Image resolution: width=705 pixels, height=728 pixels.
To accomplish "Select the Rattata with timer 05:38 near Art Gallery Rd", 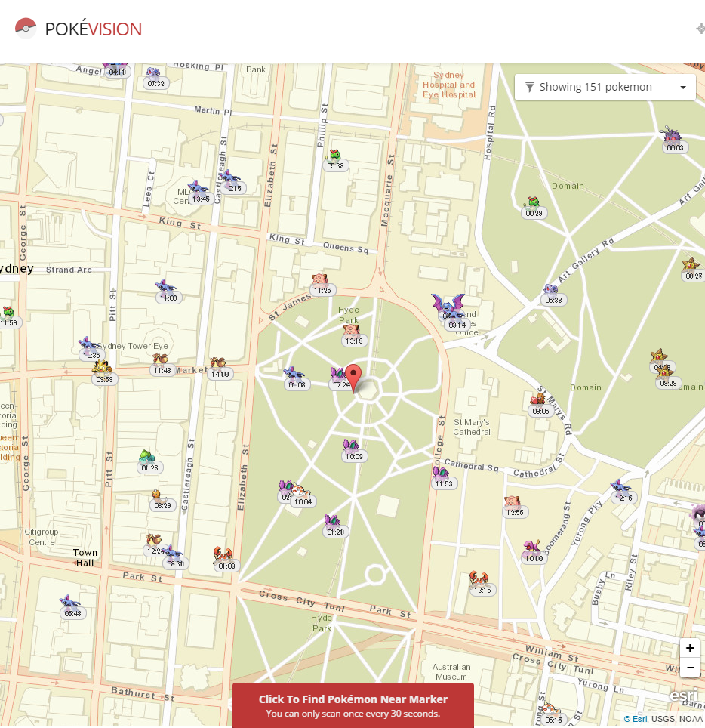I will 553,295.
